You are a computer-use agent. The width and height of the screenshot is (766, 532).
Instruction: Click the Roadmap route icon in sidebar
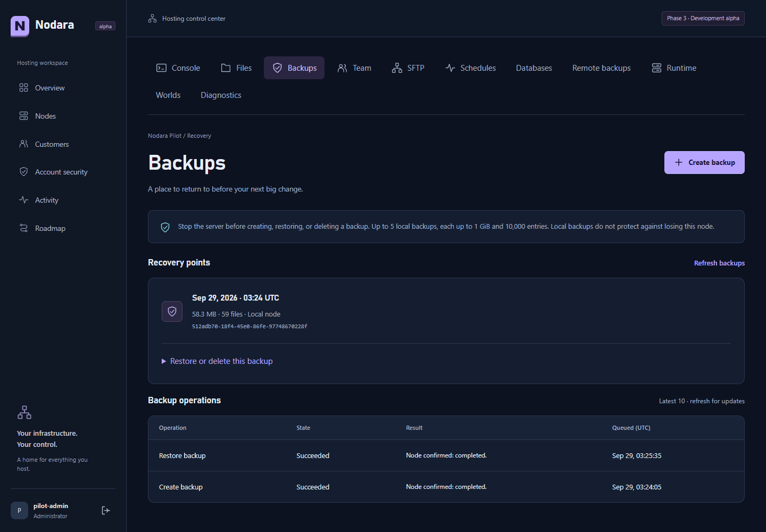23,228
